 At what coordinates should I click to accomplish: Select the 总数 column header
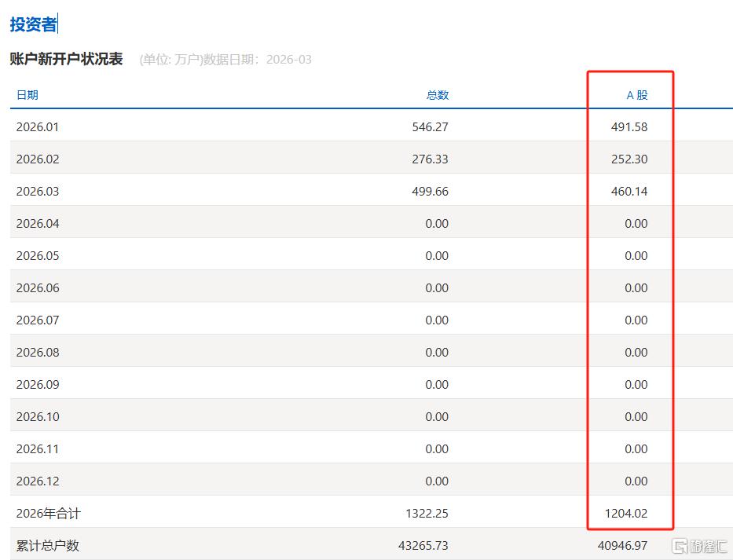437,95
